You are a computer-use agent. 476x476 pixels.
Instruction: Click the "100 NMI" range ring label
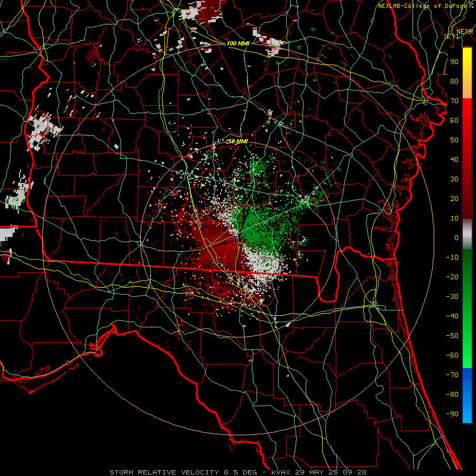[x=238, y=43]
